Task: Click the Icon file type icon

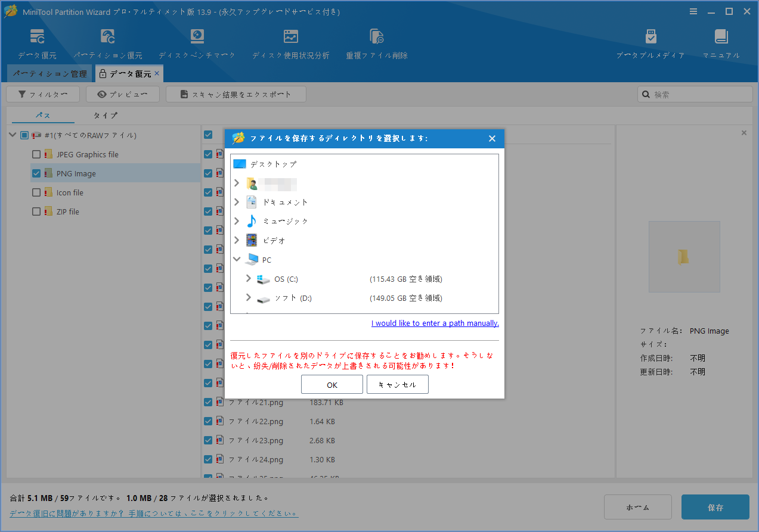Action: (48, 192)
